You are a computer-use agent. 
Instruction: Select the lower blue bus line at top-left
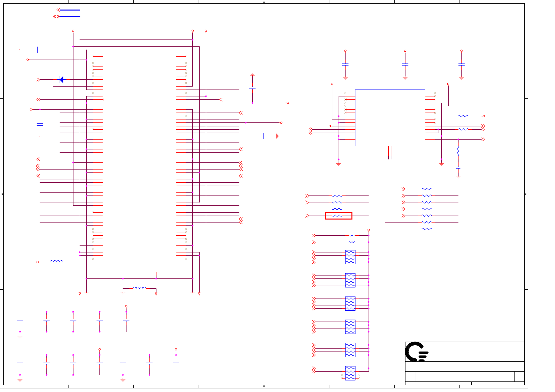[x=69, y=16]
